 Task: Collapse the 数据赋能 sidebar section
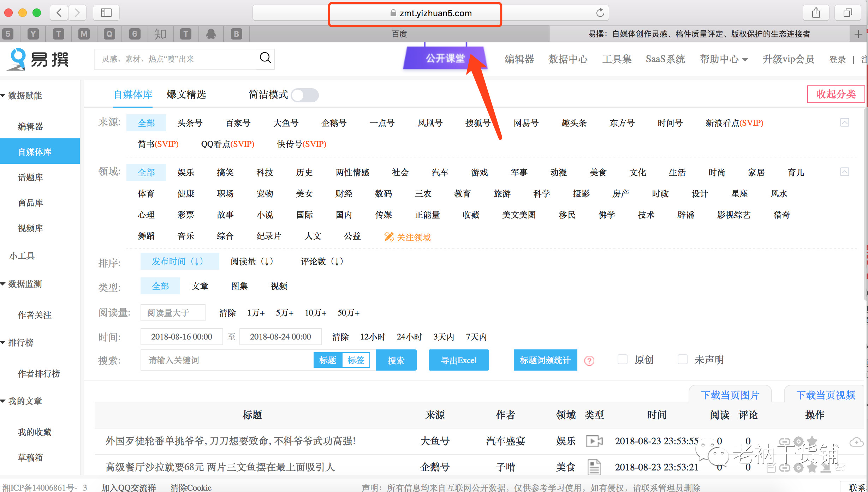[3, 95]
